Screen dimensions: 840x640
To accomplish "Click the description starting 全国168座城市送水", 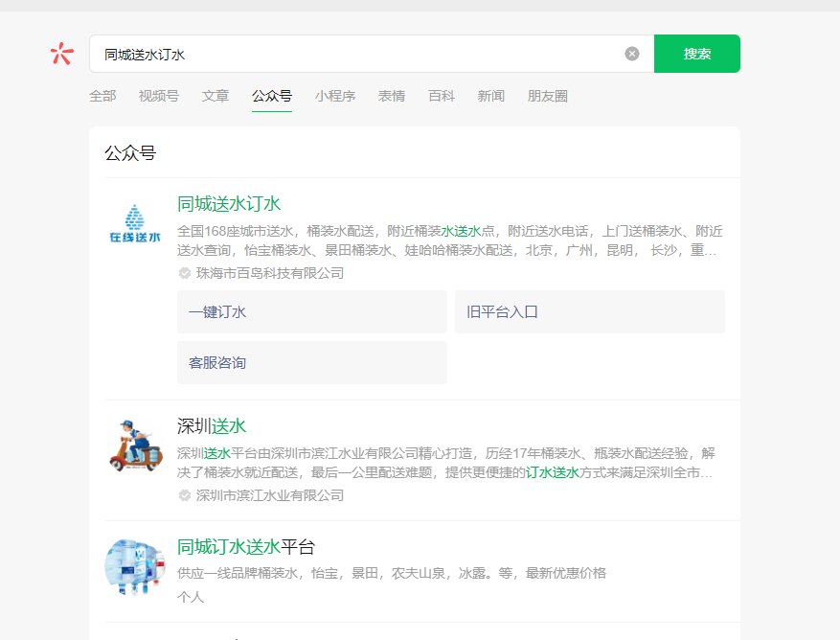I will click(450, 240).
